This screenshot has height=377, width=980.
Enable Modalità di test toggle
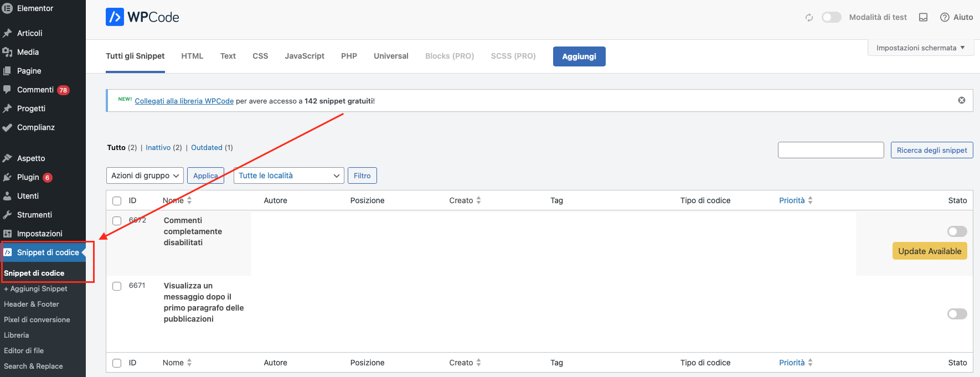(x=831, y=17)
